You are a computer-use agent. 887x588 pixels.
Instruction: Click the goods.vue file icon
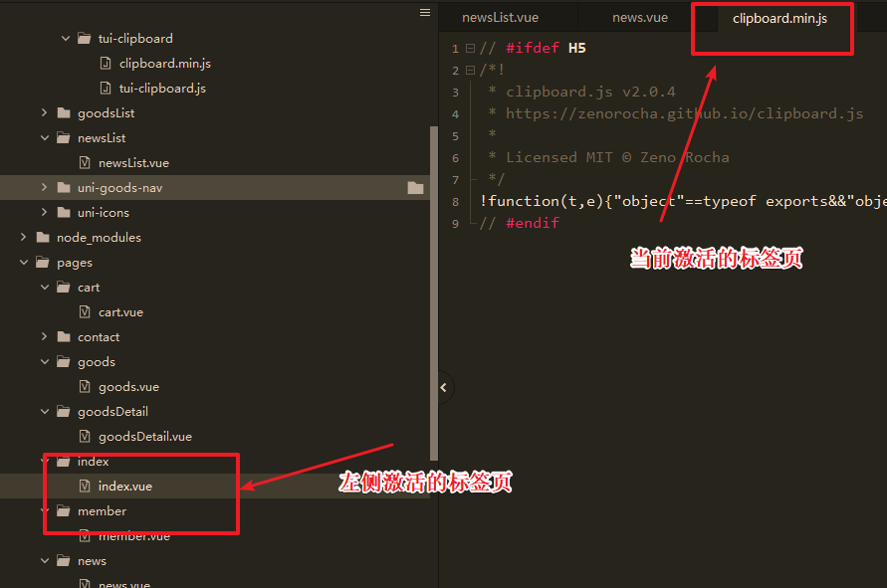(x=86, y=387)
